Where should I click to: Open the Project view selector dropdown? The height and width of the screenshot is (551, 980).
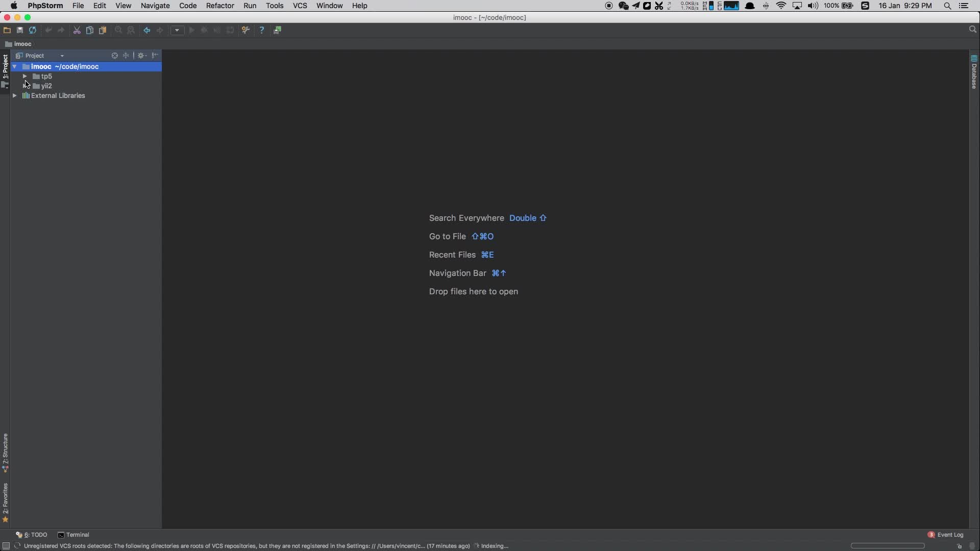tap(40, 56)
